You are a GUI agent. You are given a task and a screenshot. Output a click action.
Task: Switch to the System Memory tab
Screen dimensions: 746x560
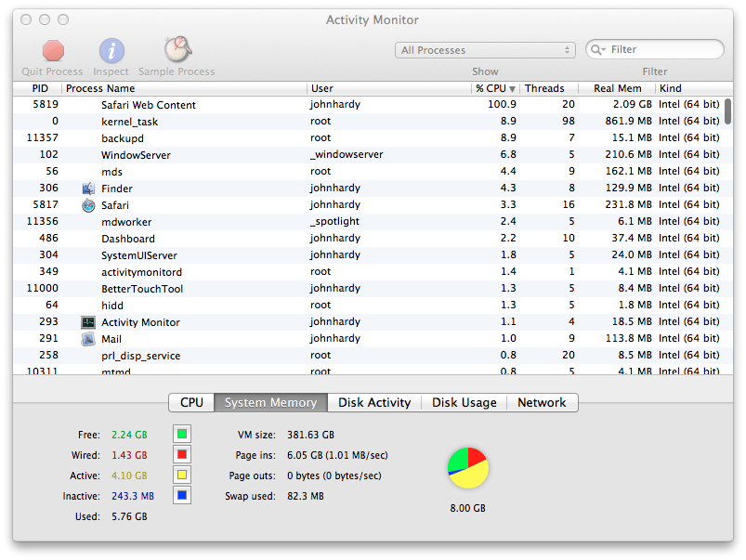point(270,402)
